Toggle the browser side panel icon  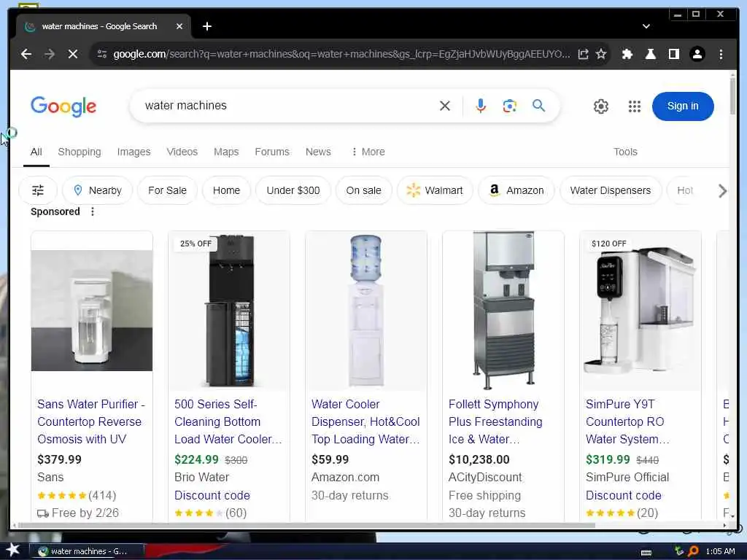673,54
